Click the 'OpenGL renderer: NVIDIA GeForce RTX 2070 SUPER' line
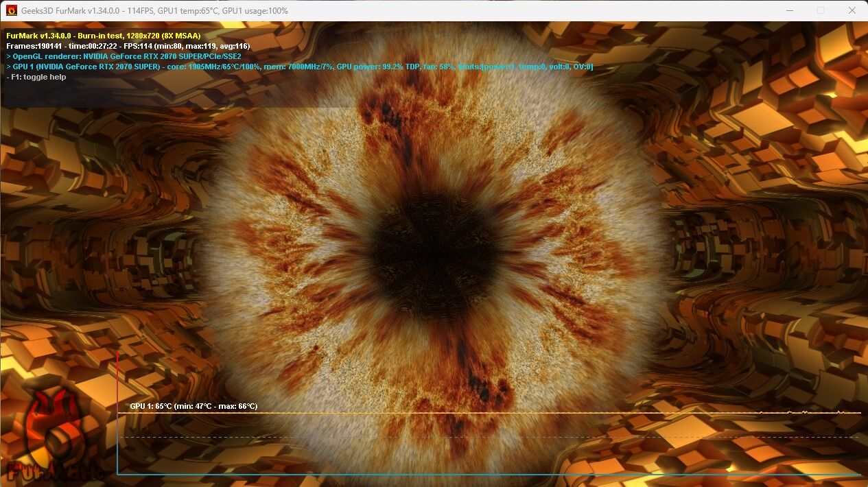The height and width of the screenshot is (487, 868). click(124, 56)
